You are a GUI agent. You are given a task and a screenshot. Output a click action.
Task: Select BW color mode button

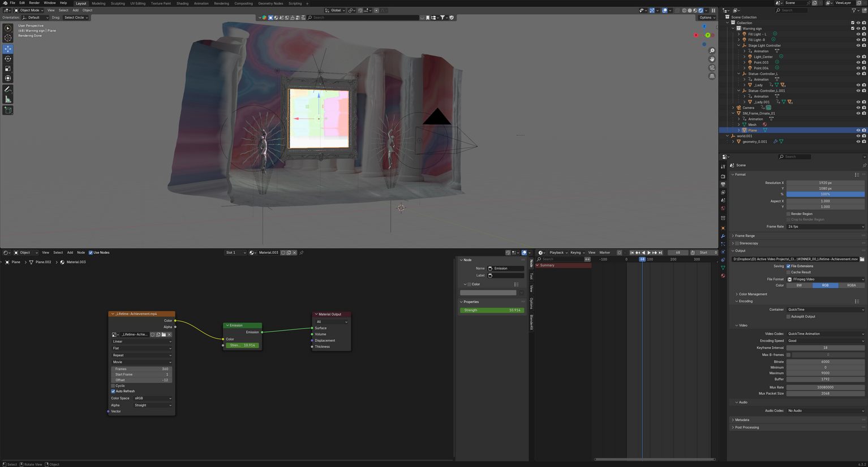[x=799, y=286]
